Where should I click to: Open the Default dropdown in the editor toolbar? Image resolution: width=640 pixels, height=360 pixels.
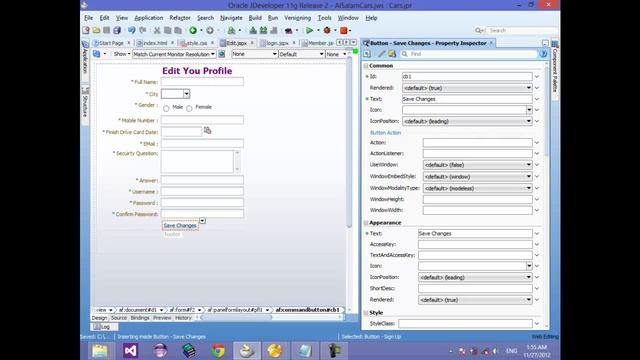coord(302,54)
